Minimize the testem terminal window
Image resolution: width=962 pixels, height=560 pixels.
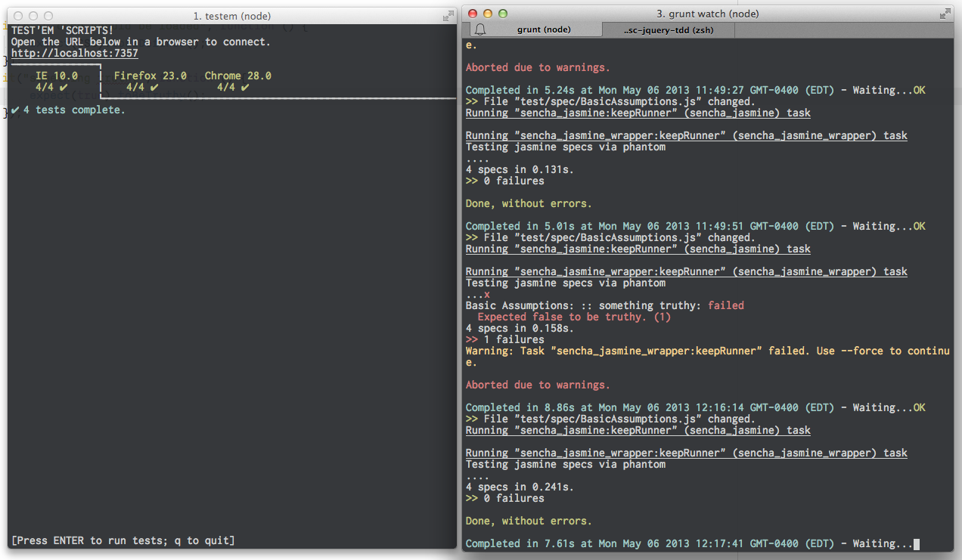click(x=33, y=16)
